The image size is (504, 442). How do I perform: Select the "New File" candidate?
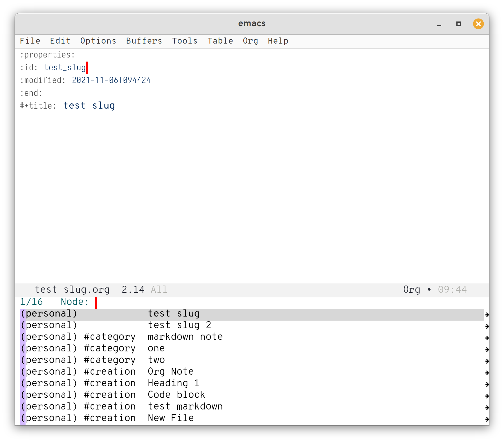pyautogui.click(x=170, y=418)
